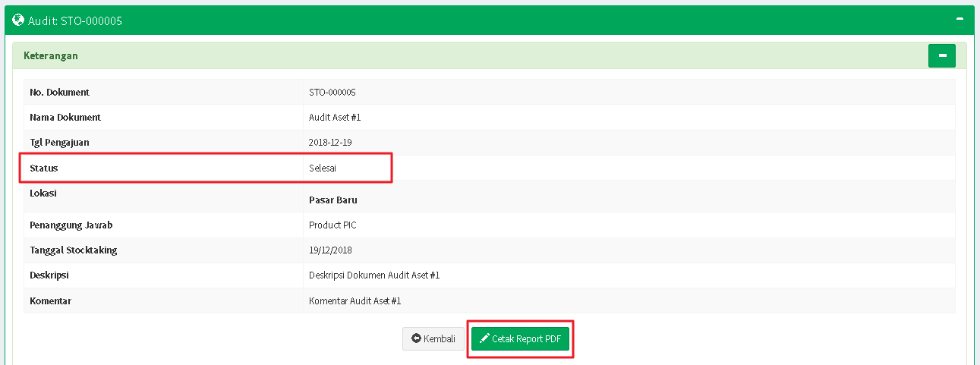The height and width of the screenshot is (365, 980).
Task: Click the Audit Aset #1 document name
Action: tap(335, 118)
